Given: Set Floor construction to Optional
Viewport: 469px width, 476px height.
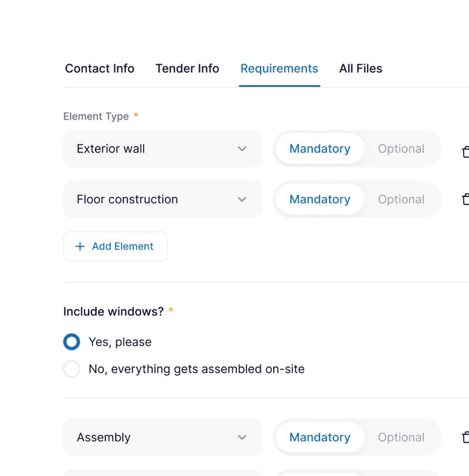Looking at the screenshot, I should click(401, 199).
